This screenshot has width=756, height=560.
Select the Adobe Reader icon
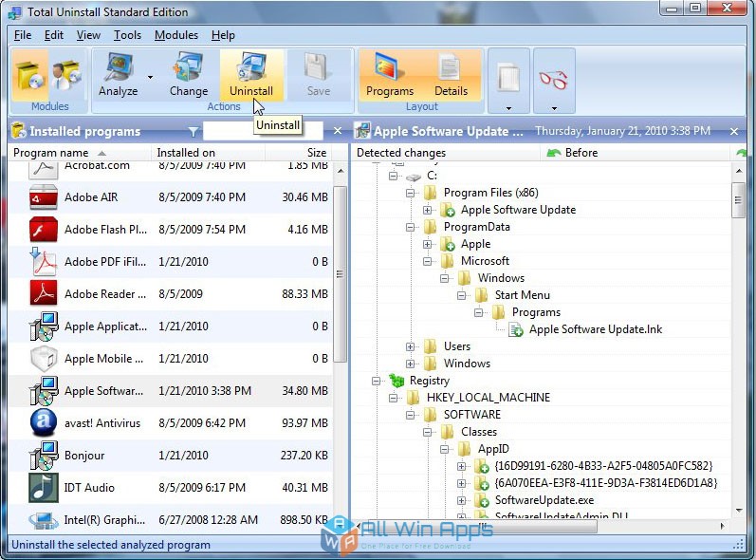(x=44, y=293)
